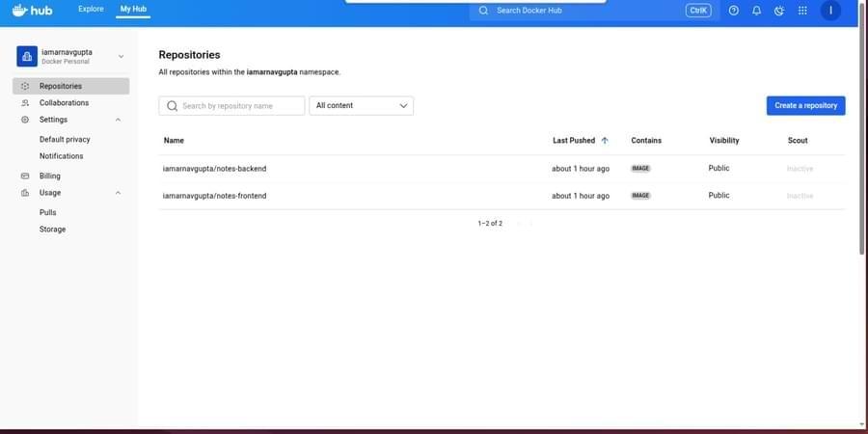Open the help question-mark icon
This screenshot has height=434, width=868.
point(734,11)
